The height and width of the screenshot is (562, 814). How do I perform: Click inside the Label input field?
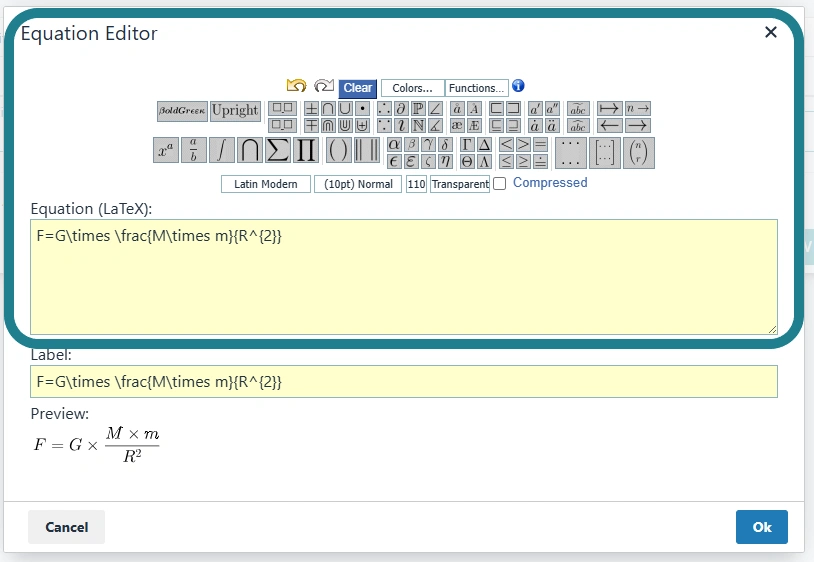(x=404, y=382)
